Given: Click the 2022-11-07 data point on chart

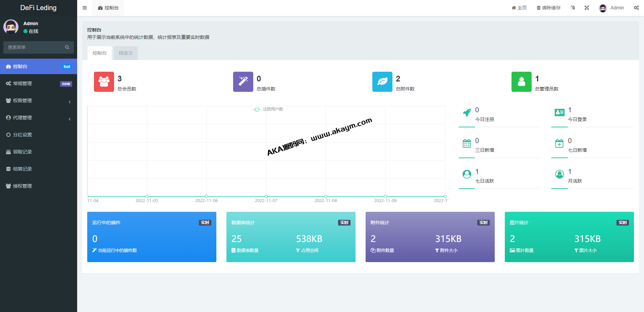Looking at the screenshot, I should click(x=266, y=196).
